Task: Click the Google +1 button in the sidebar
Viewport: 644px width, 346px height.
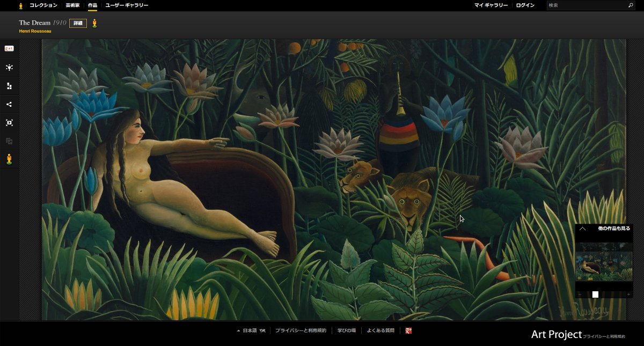Action: pos(9,48)
